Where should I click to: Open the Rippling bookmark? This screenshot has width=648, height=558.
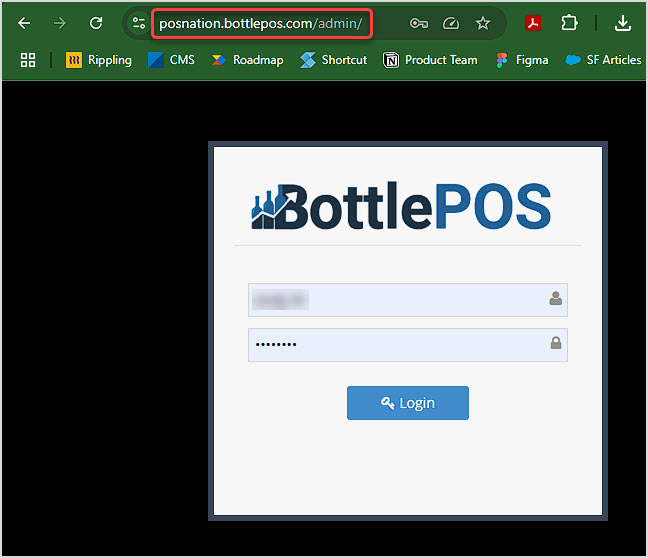coord(99,60)
